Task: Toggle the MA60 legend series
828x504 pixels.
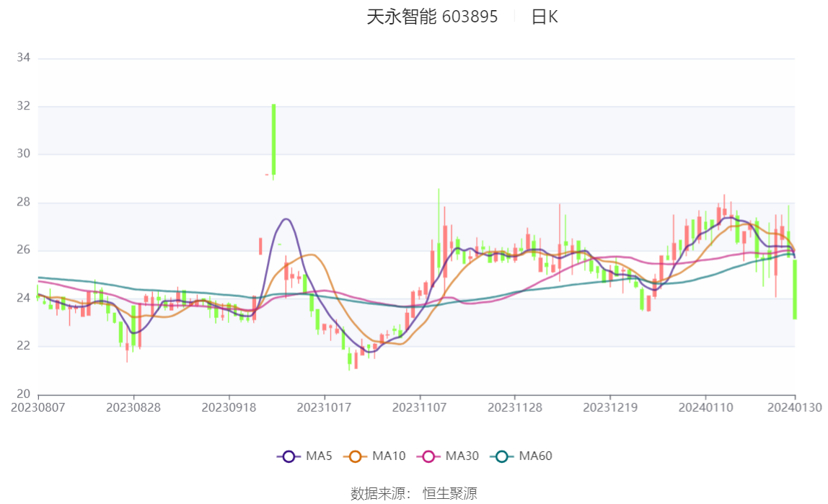Action: tap(521, 456)
